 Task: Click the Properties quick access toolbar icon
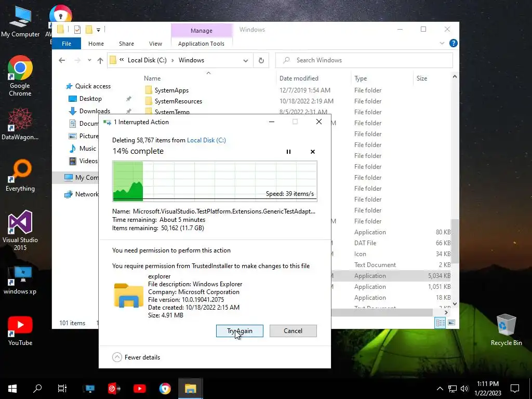click(77, 30)
